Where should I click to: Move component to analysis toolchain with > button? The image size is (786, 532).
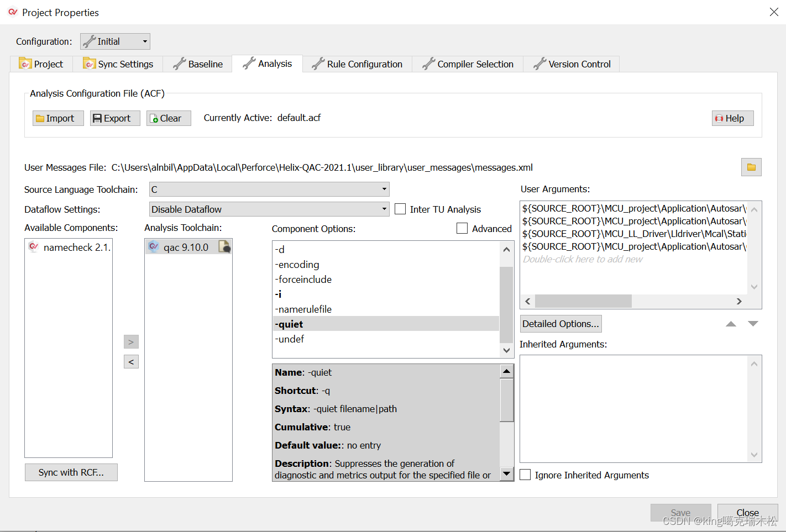click(x=131, y=342)
